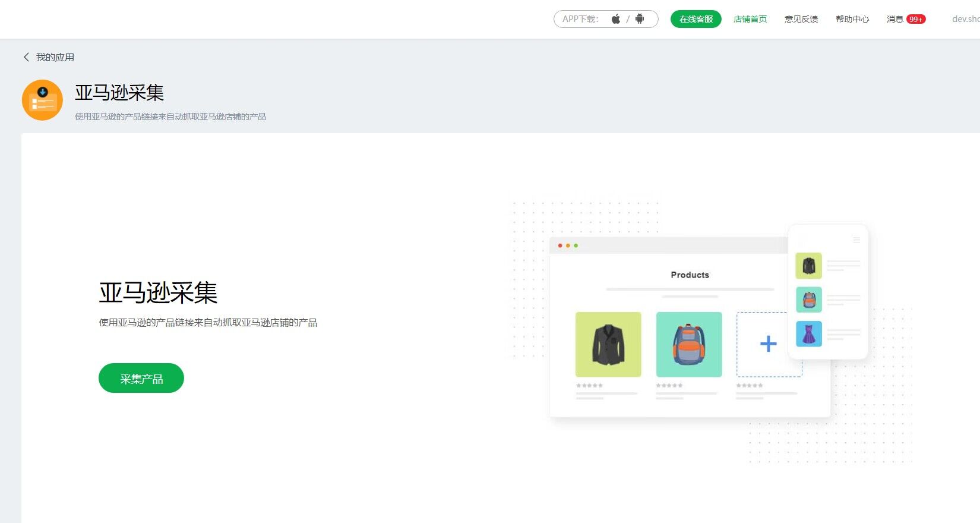Click the small backpack thumbnail in mobile panel
The image size is (980, 523).
809,300
